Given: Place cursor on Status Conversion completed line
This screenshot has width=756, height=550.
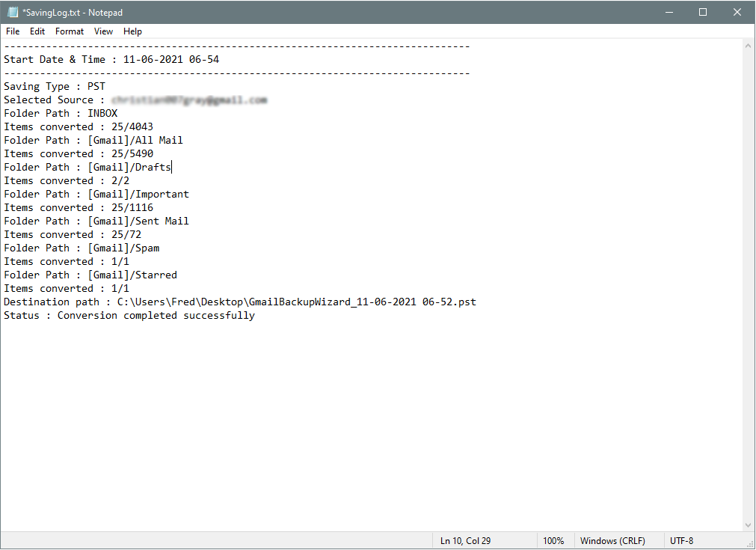Looking at the screenshot, I should (x=129, y=316).
